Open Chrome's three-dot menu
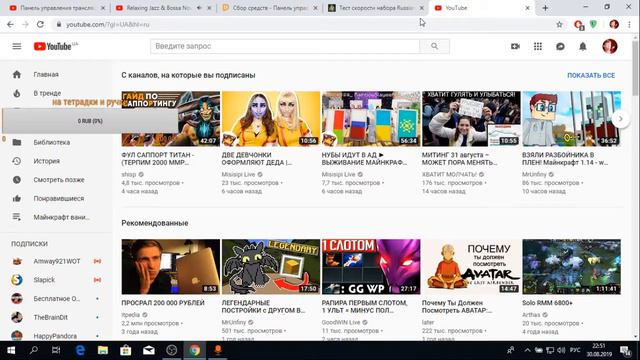Image resolution: width=640 pixels, height=360 pixels. 629,24
